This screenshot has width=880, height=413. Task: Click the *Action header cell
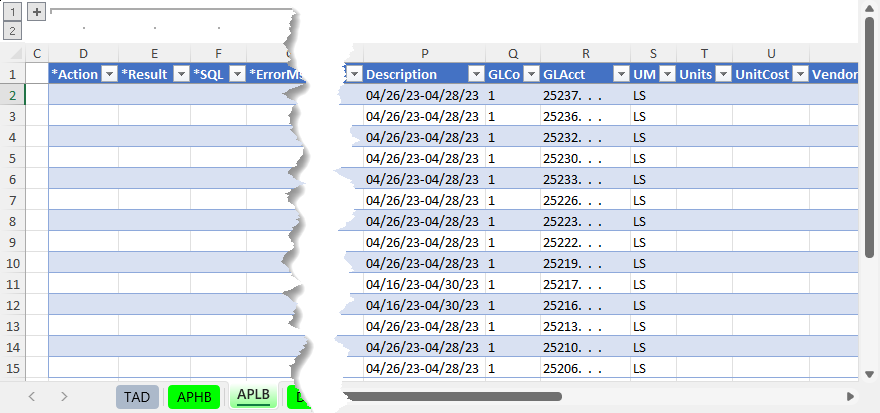(84, 74)
